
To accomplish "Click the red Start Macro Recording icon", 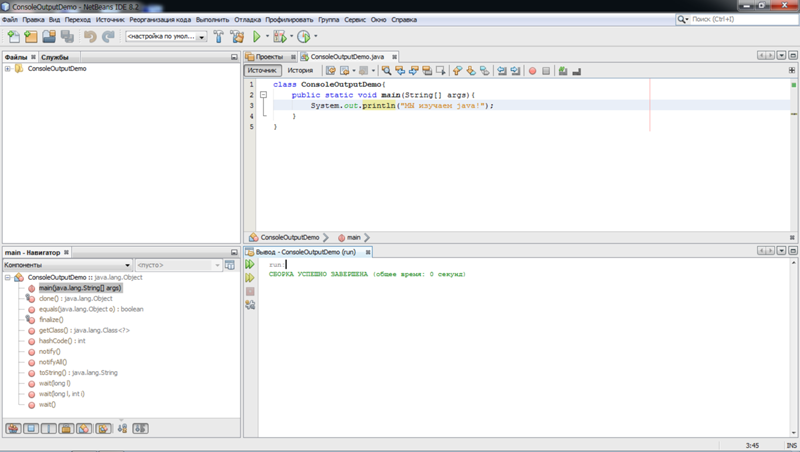I will [533, 71].
